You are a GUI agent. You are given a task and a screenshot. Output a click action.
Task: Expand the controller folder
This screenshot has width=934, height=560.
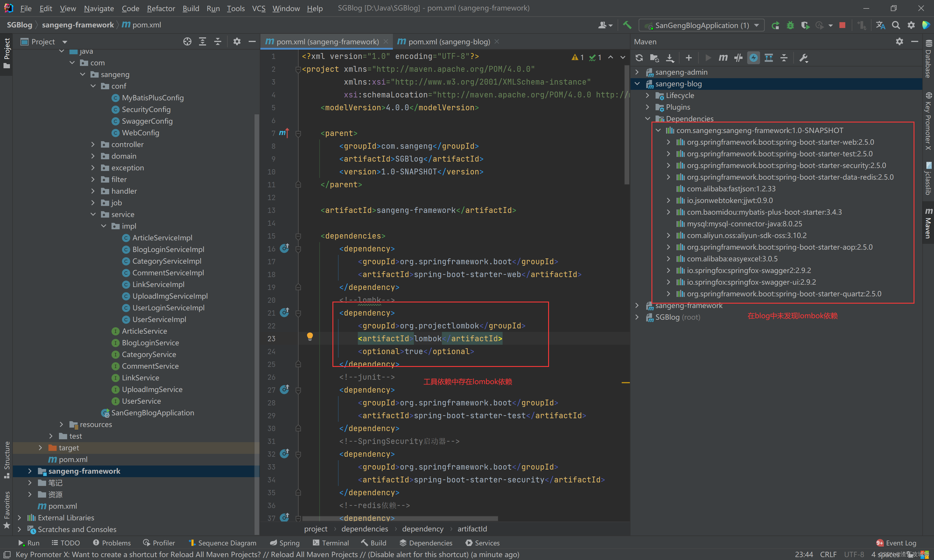93,144
